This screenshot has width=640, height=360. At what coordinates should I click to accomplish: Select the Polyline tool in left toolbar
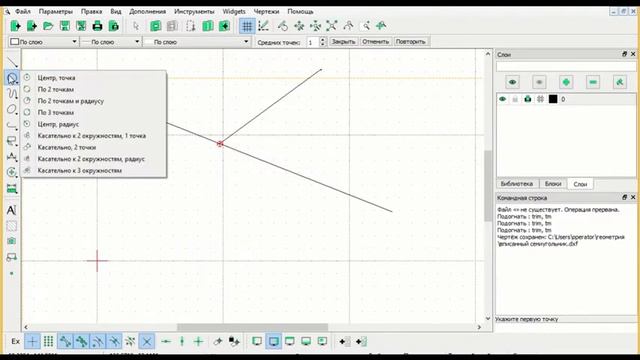[x=12, y=125]
